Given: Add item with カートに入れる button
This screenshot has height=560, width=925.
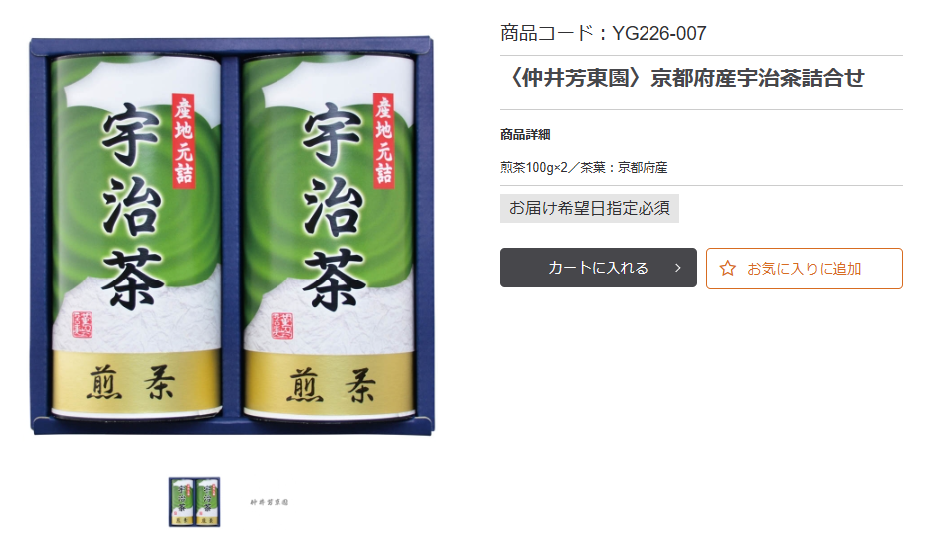Looking at the screenshot, I should 598,268.
